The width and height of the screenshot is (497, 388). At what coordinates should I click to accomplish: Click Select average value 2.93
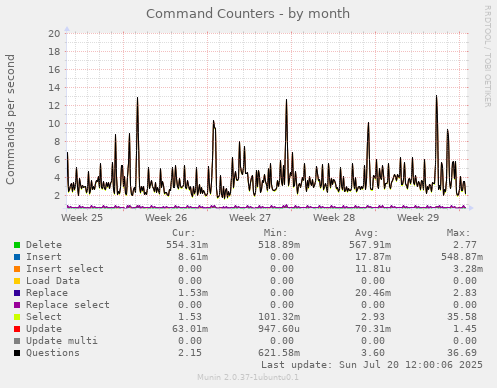(x=373, y=317)
